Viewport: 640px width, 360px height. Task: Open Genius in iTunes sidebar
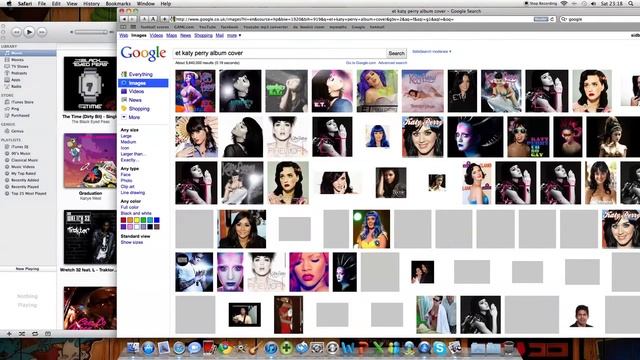(17, 131)
